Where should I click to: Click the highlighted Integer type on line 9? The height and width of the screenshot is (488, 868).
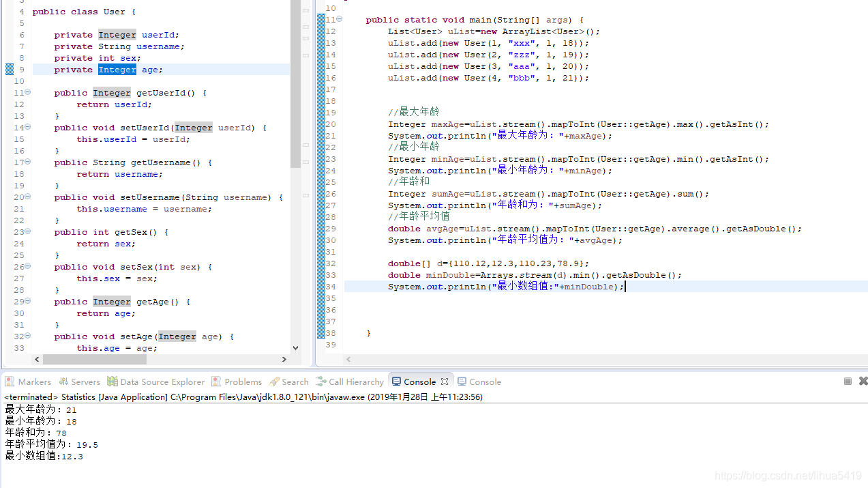point(117,70)
